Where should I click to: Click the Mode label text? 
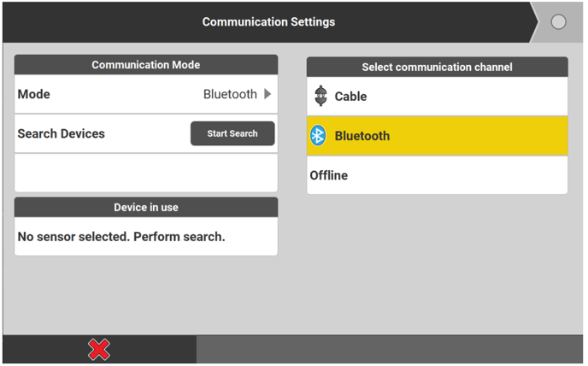click(x=34, y=94)
